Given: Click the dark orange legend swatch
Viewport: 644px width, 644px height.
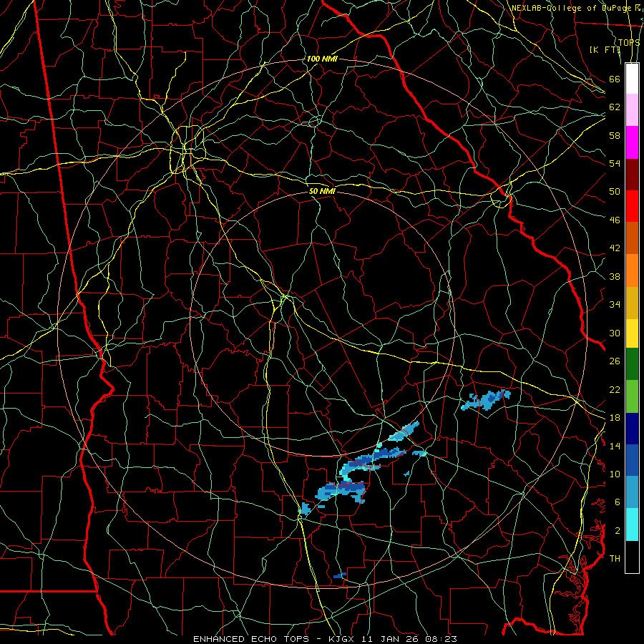Looking at the screenshot, I should 632,238.
